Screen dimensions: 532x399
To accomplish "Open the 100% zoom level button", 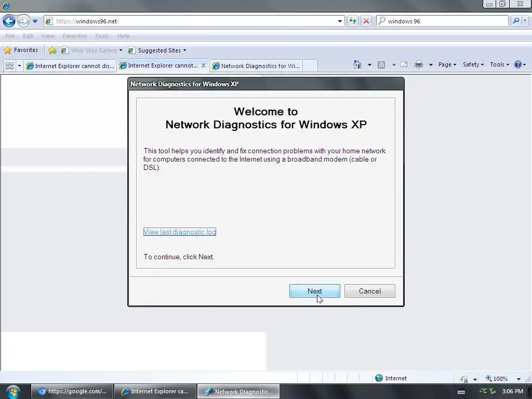I will click(497, 379).
